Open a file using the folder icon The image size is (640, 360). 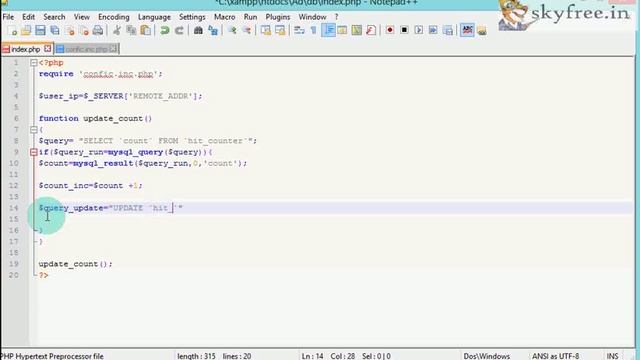(x=26, y=31)
